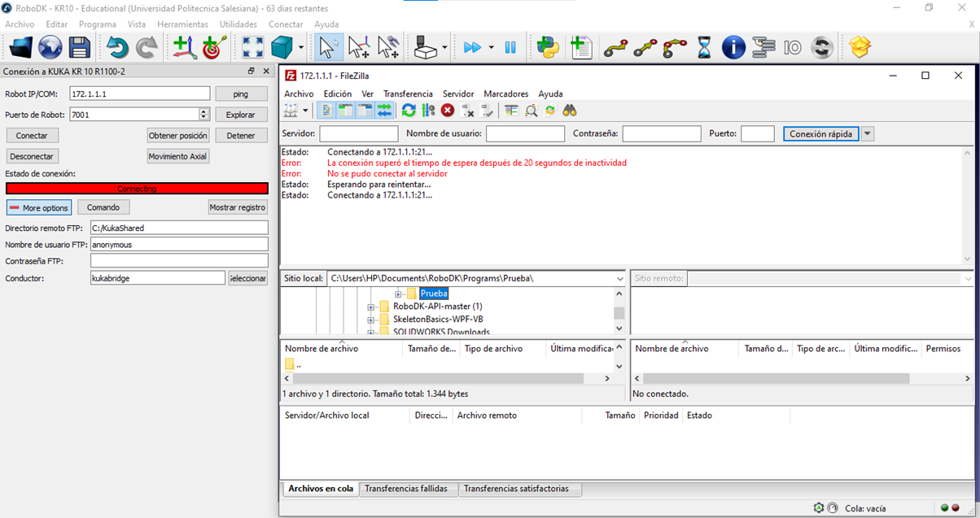Open the FileZilla Site Manager icon
The width and height of the screenshot is (980, 518).
pos(291,111)
